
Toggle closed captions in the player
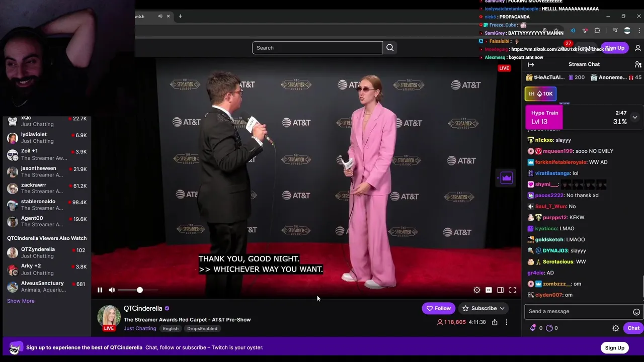489,290
